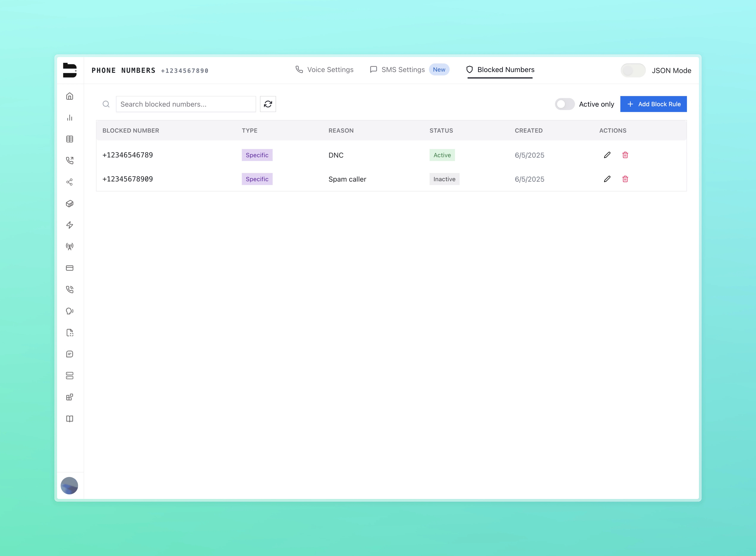756x556 pixels.
Task: Click the JSON Mode label
Action: (671, 71)
